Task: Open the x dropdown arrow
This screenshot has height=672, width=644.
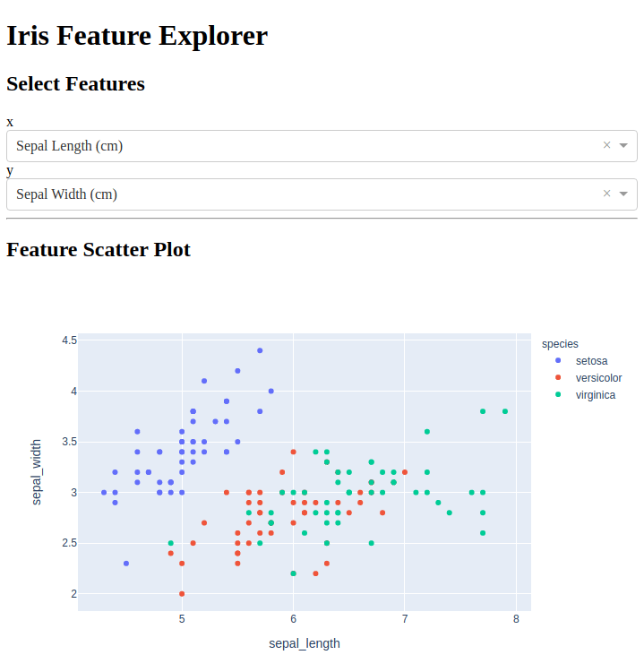Action: click(x=623, y=145)
